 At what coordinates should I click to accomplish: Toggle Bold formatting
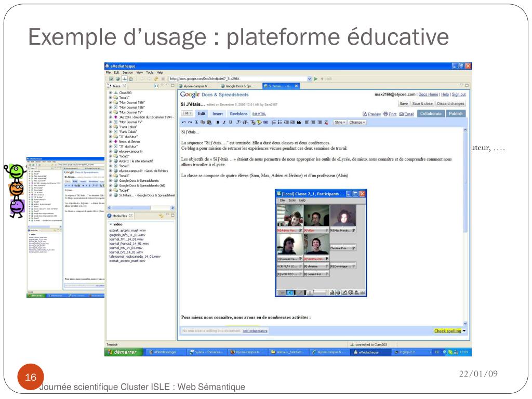218,122
